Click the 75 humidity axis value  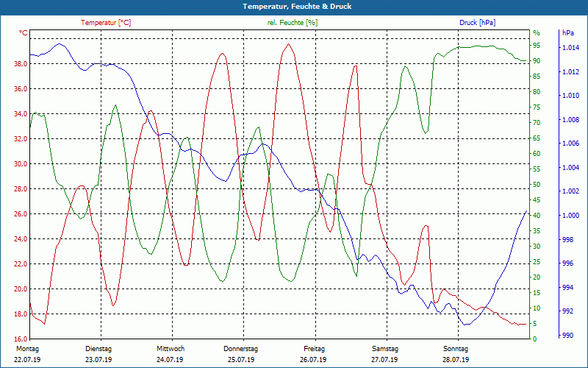click(537, 107)
